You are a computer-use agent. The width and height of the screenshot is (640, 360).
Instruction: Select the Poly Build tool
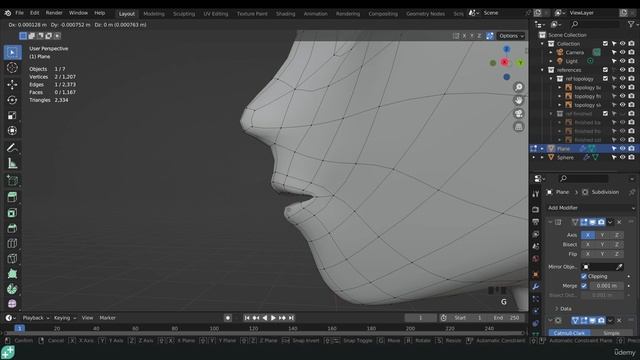(x=12, y=274)
